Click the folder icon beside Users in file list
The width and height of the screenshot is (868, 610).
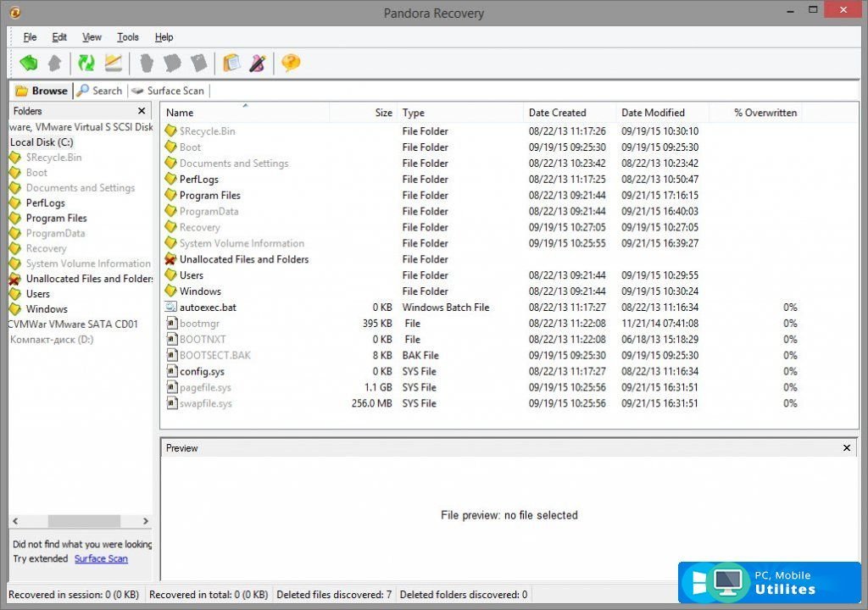170,275
